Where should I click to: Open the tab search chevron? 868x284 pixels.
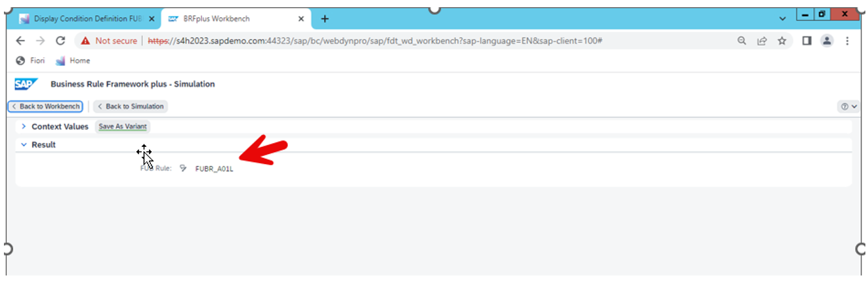783,19
